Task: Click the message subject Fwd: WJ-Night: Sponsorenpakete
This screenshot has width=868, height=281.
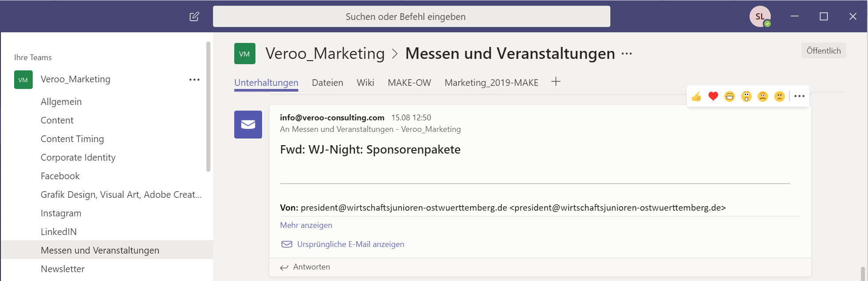Action: (370, 150)
